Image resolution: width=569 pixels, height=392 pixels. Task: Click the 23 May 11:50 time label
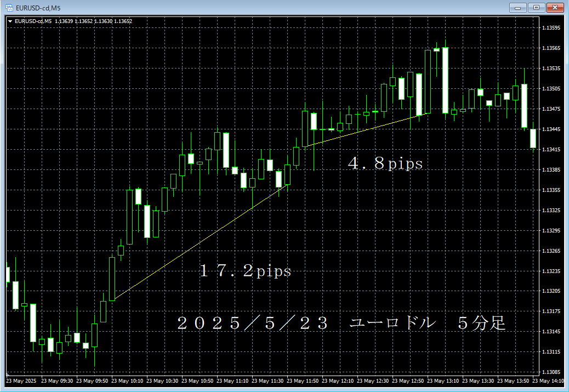[305, 380]
